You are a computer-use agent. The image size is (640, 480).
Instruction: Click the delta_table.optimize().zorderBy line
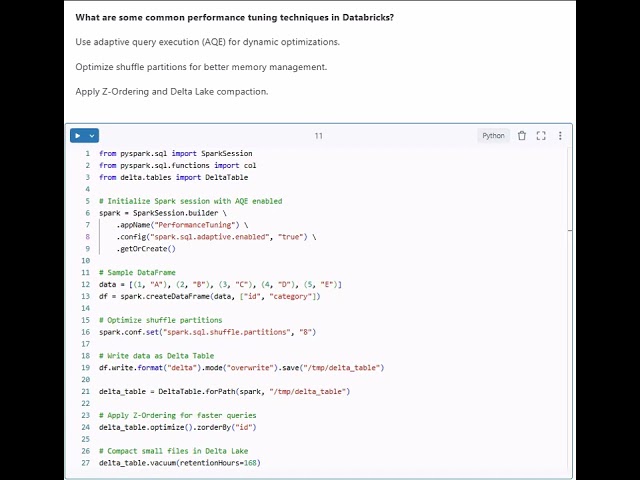point(178,427)
